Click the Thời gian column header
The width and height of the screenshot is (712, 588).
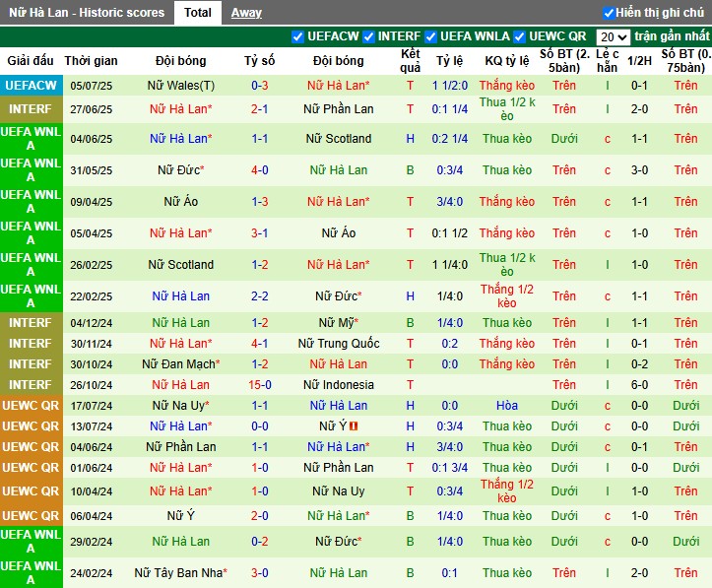tap(91, 60)
